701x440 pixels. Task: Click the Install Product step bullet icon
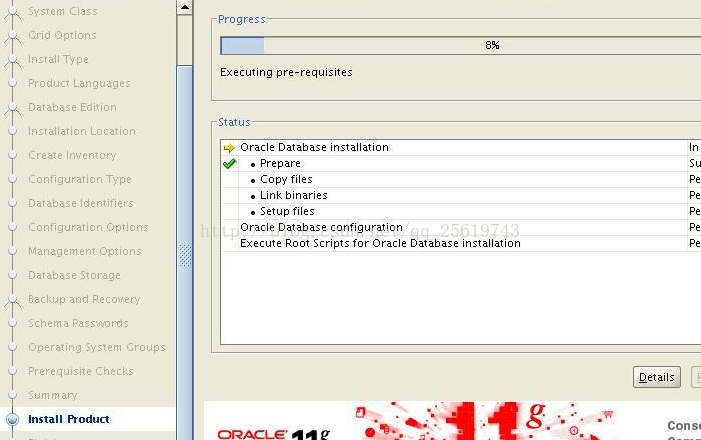(13, 419)
